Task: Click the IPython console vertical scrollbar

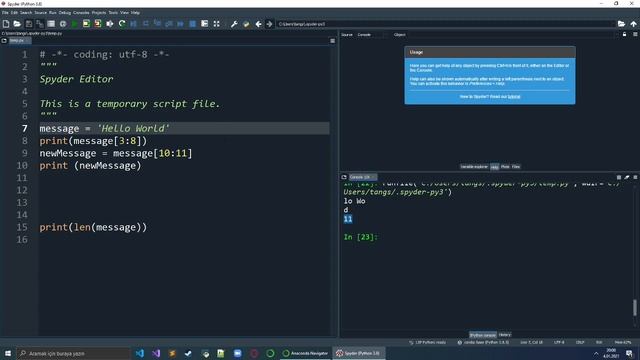Action: point(635,307)
